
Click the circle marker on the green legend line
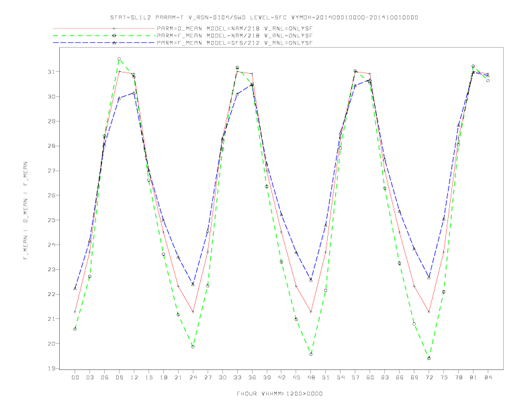coord(114,36)
